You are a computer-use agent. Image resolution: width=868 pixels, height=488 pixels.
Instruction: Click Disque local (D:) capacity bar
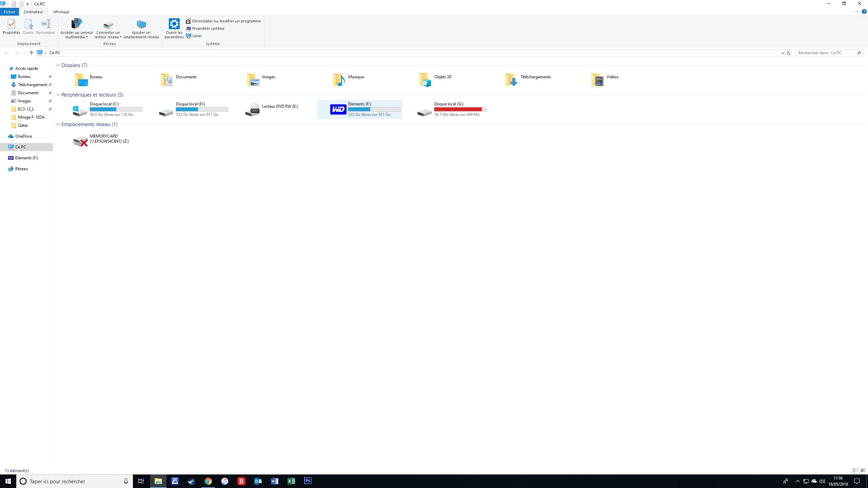tap(202, 109)
